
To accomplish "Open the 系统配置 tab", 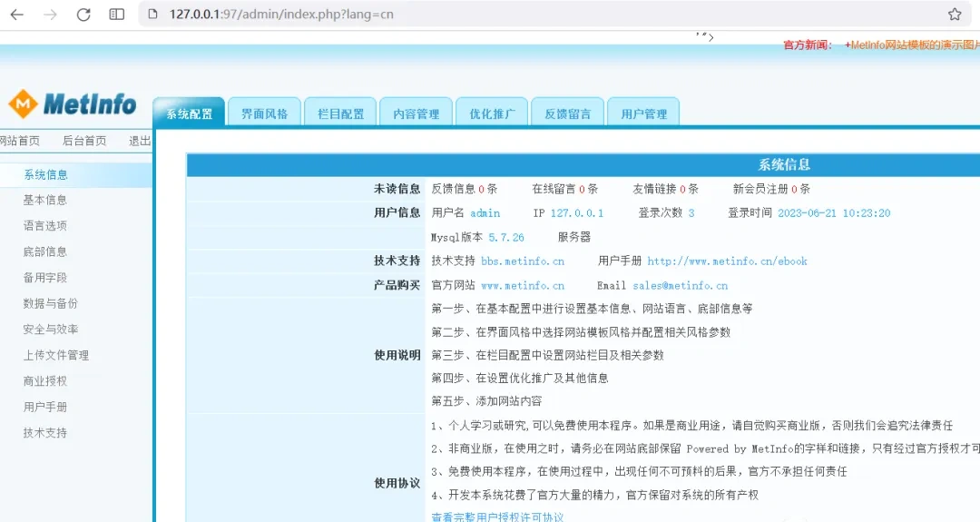I will click(189, 113).
